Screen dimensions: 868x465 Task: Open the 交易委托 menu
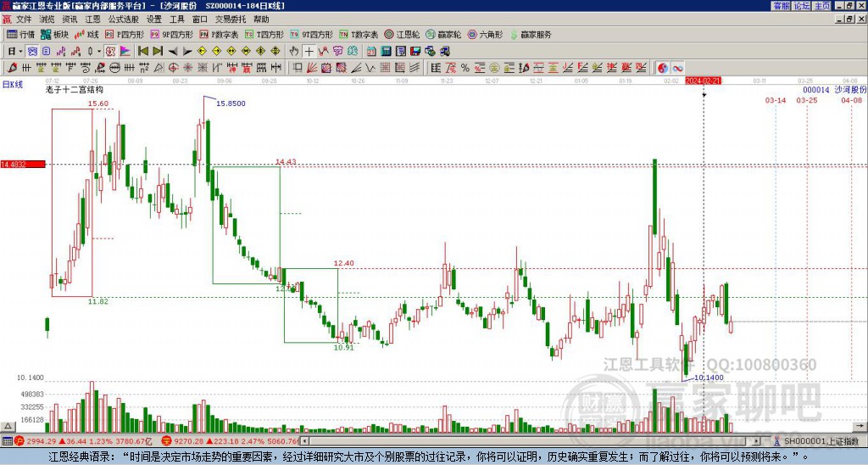pyautogui.click(x=231, y=20)
